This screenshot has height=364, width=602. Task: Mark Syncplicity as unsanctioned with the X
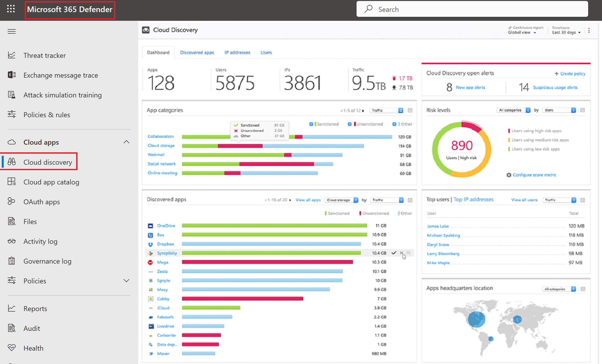[401, 253]
